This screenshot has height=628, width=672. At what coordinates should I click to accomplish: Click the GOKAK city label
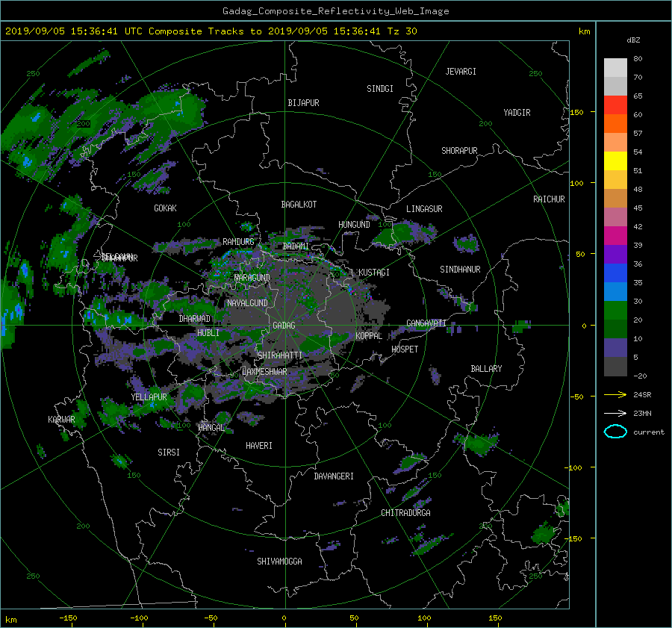tap(166, 208)
